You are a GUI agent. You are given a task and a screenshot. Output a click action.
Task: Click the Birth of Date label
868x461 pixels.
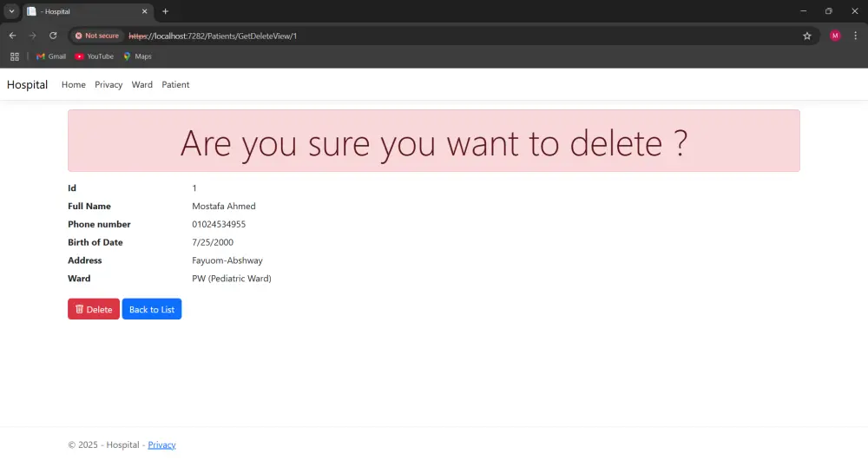click(95, 242)
